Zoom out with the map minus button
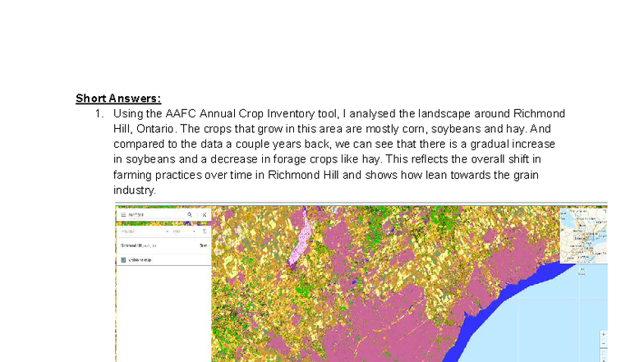Viewport: 644px width, 362px height. tap(603, 344)
